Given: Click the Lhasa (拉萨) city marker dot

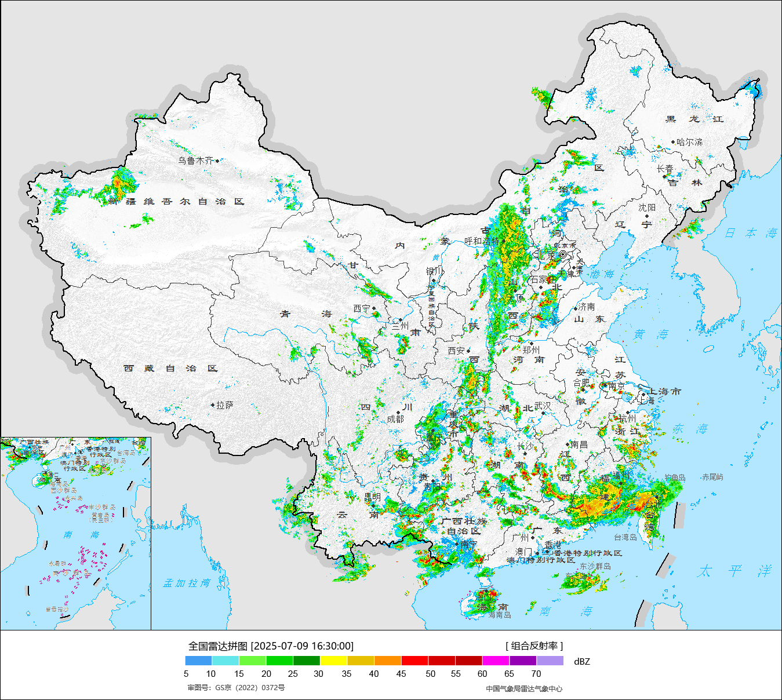Looking at the screenshot, I should tap(213, 405).
